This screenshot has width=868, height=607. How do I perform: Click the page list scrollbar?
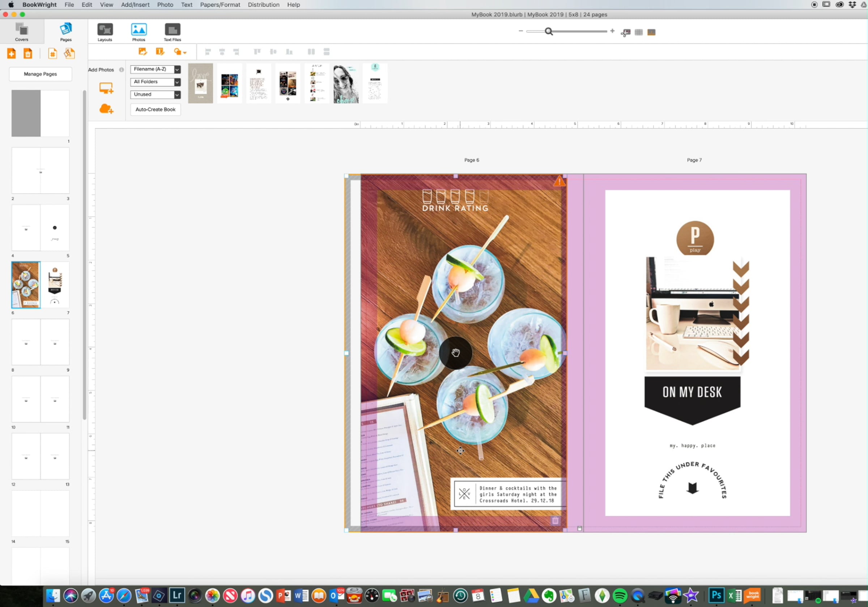point(84,255)
